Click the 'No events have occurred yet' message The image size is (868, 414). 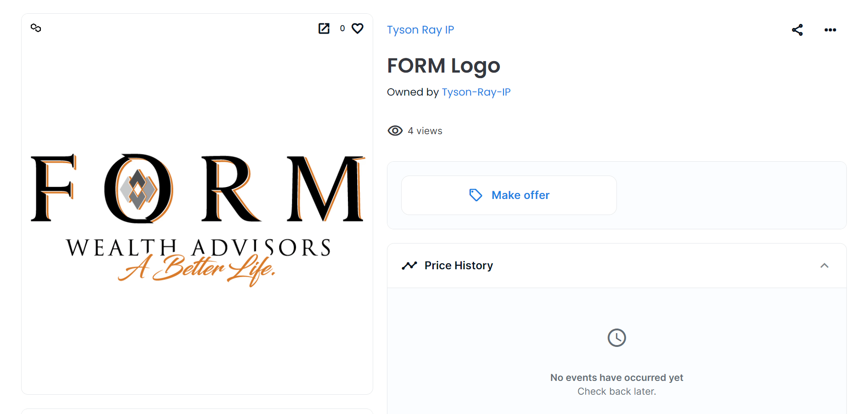click(617, 378)
